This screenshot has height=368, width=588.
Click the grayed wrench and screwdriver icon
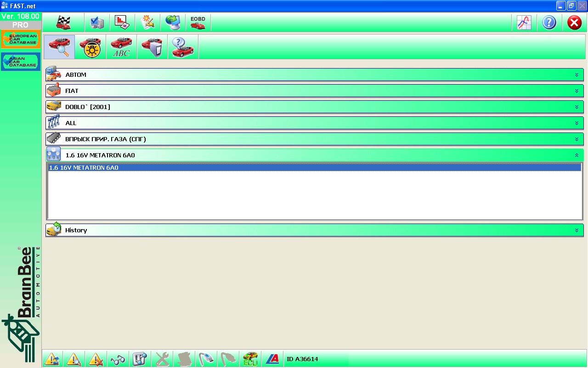pyautogui.click(x=162, y=359)
